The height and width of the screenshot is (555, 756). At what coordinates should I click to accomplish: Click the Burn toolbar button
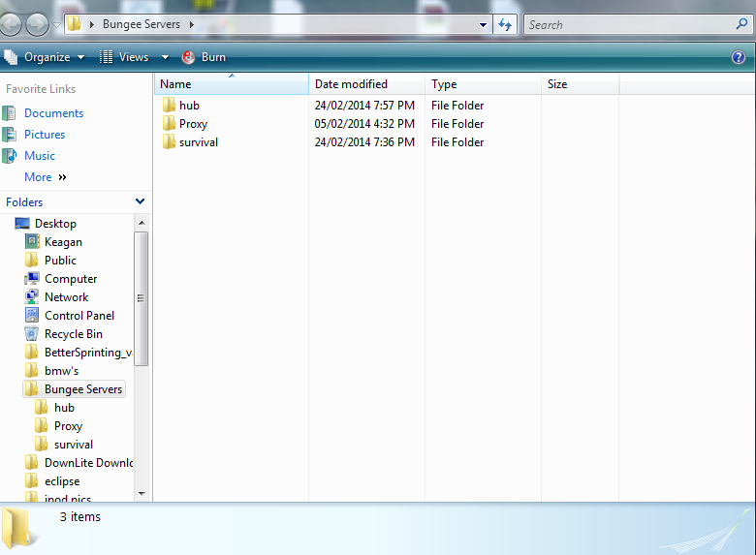[204, 57]
